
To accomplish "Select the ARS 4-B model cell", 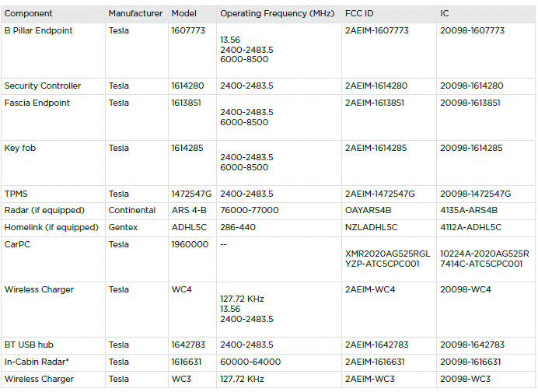I will pyautogui.click(x=190, y=211).
